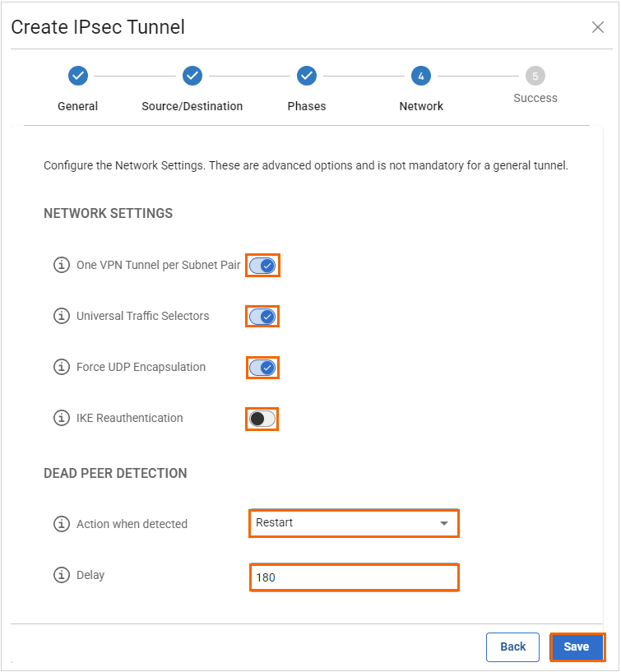
Task: Select the Network step number 4
Action: (421, 76)
